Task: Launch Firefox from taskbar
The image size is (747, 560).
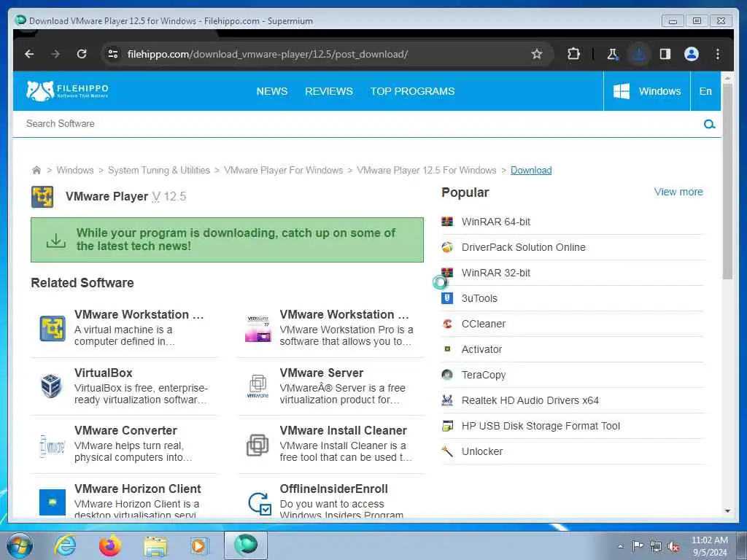Action: coord(110,545)
